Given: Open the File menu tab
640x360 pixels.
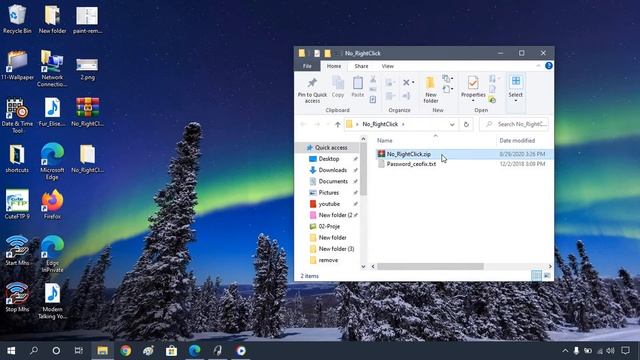Looking at the screenshot, I should (x=307, y=66).
